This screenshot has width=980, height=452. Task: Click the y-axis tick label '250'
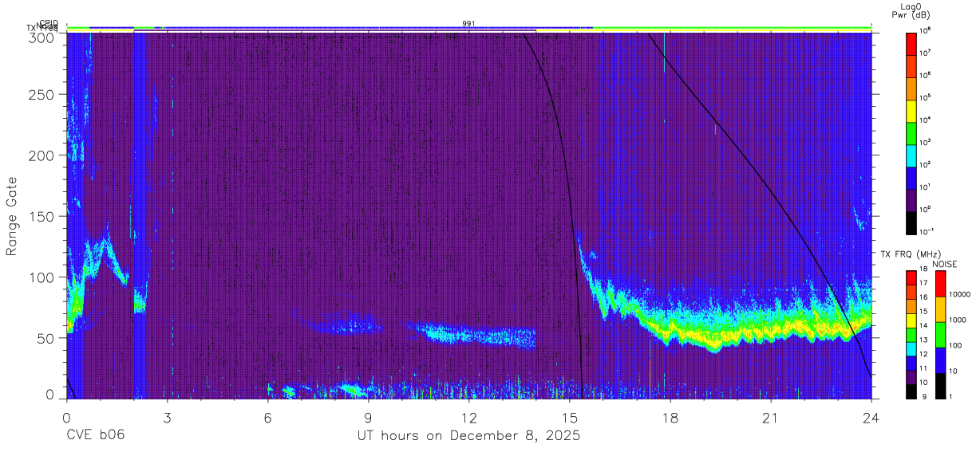(x=42, y=95)
